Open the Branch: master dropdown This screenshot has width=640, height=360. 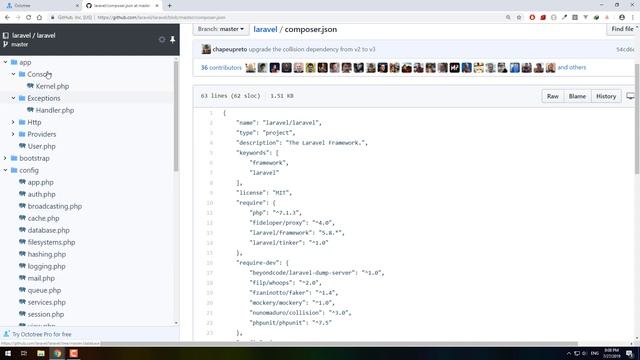click(x=221, y=29)
